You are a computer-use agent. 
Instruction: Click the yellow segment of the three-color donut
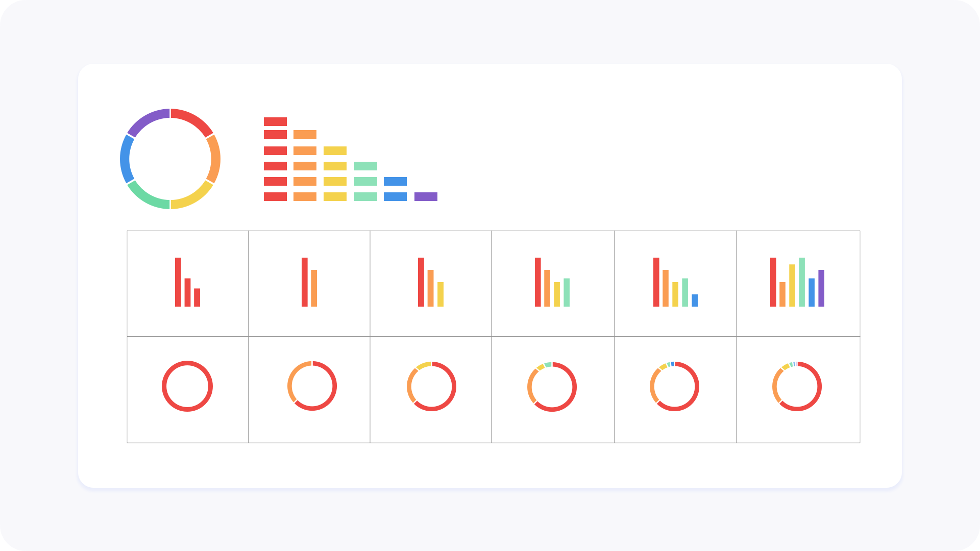click(x=423, y=365)
